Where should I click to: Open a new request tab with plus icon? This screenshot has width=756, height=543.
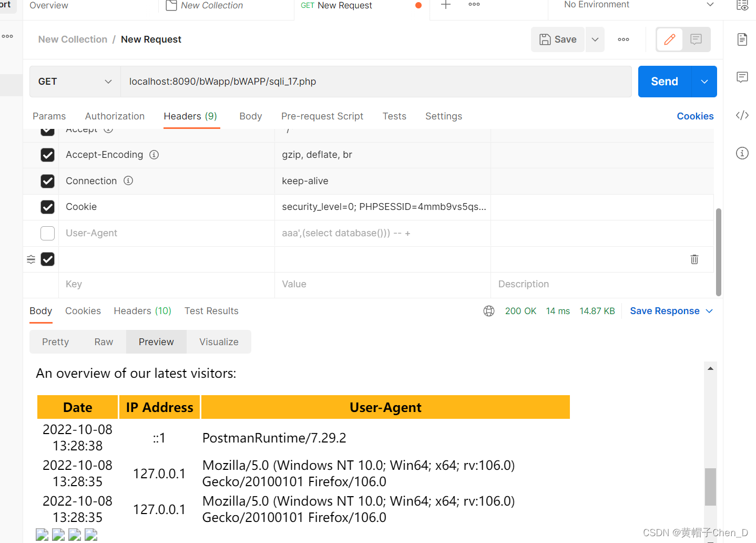click(445, 5)
